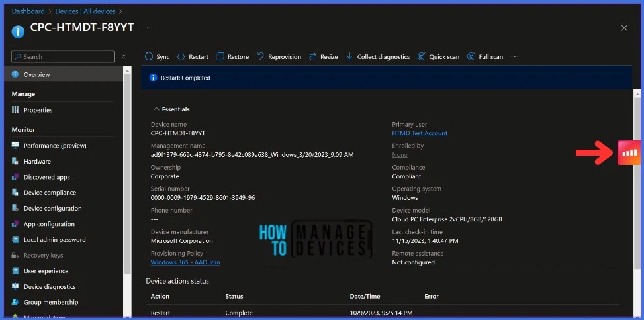Click the Restore icon
Viewport: 644px width, 320px height.
coord(220,57)
